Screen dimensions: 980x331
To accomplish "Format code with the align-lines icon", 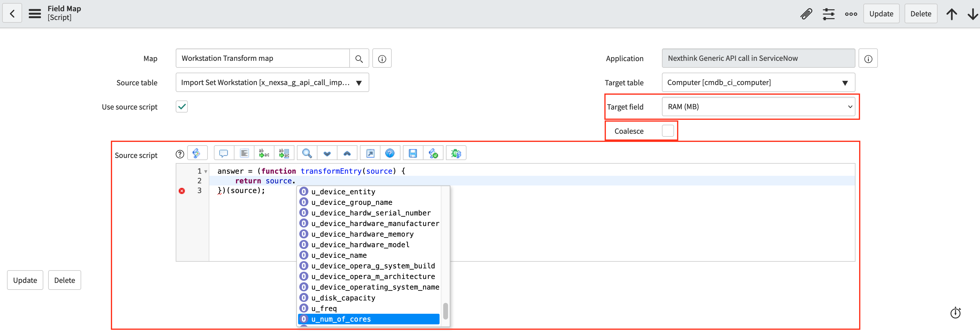I will tap(244, 153).
